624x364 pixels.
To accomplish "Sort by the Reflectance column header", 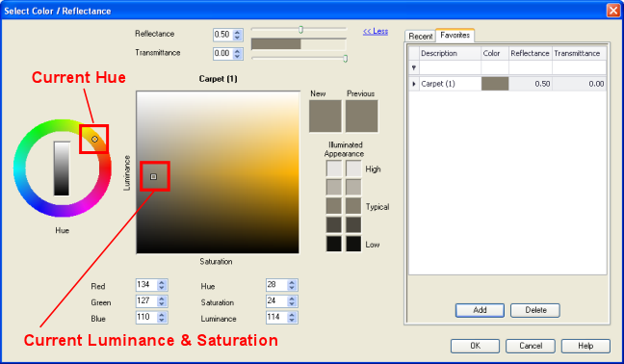I will pos(530,53).
